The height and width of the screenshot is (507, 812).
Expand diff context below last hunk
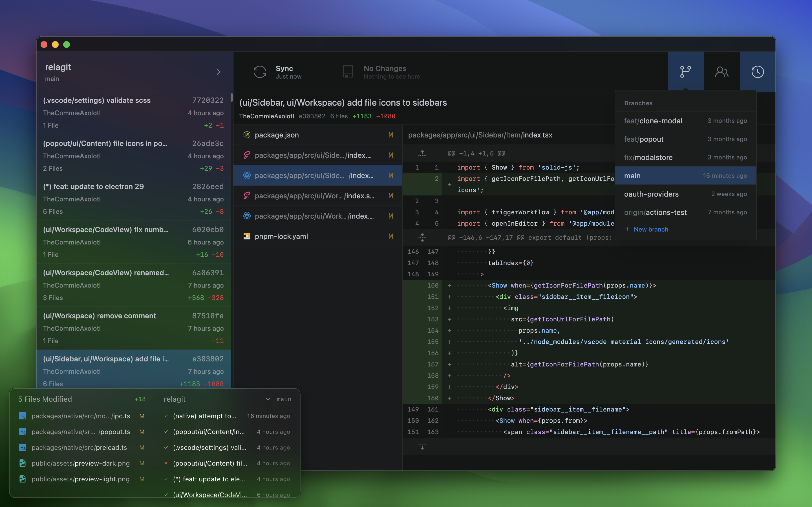[x=422, y=446]
